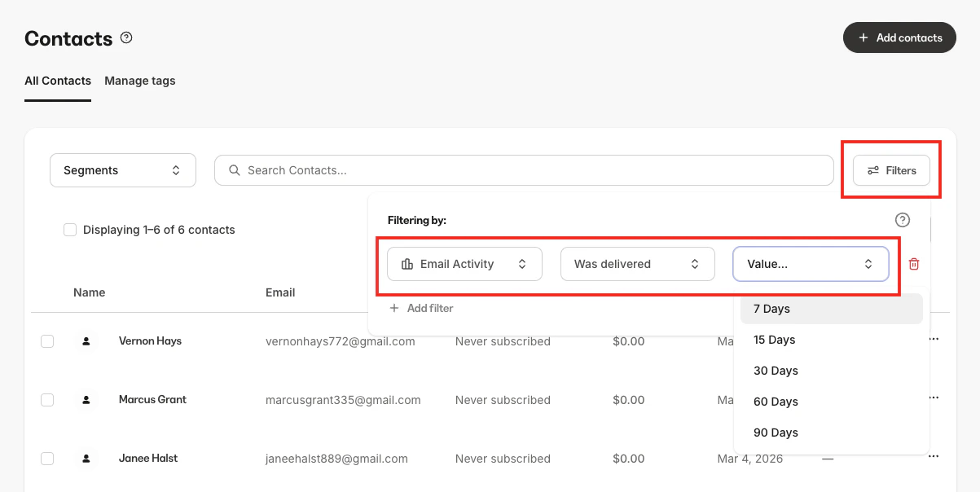This screenshot has width=980, height=492.
Task: Click the person avatar icon for Vernon Hays
Action: coord(86,341)
